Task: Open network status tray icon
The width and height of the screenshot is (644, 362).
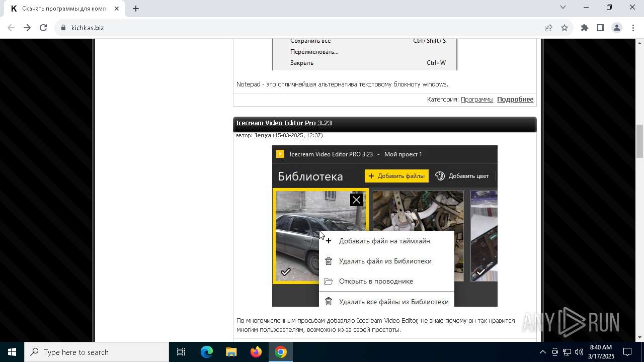Action: click(x=567, y=352)
